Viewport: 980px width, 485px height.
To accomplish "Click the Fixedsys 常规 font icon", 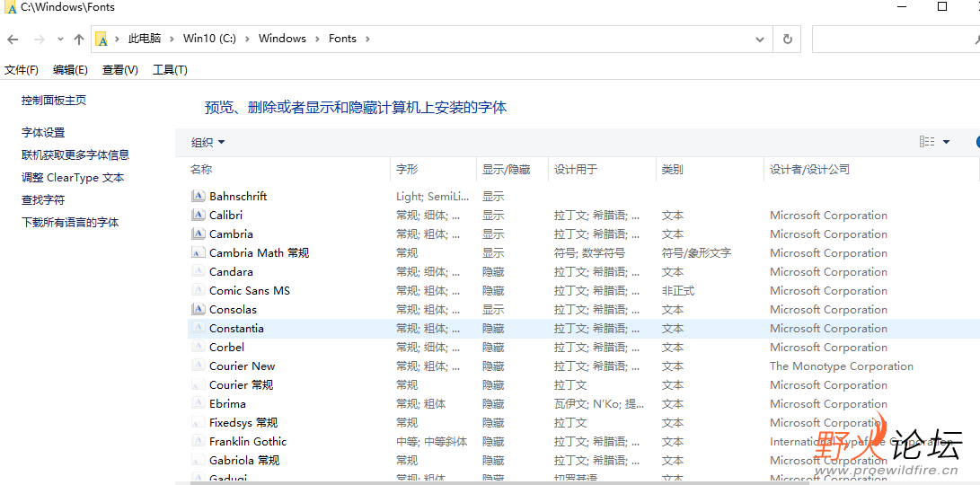I will point(199,422).
